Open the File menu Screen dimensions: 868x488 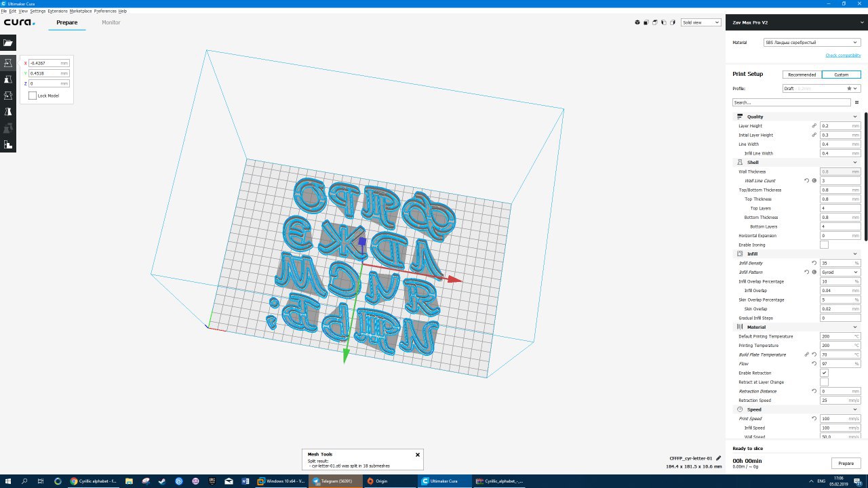[x=4, y=11]
